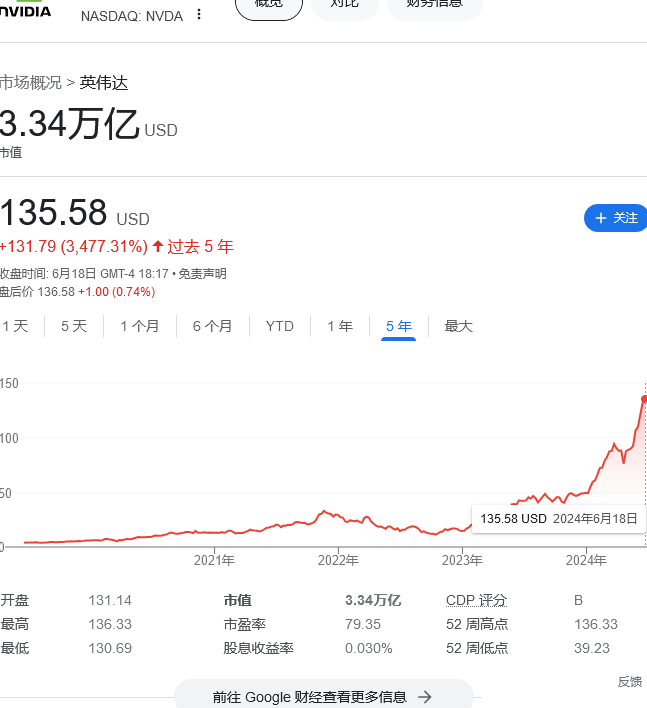Click the NASDAQ: NVDA ticker text
This screenshot has height=708, width=647.
tap(132, 16)
